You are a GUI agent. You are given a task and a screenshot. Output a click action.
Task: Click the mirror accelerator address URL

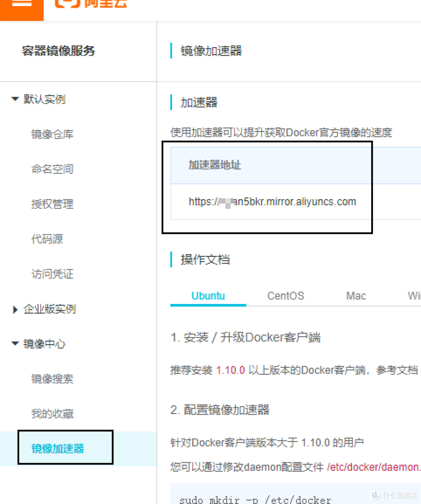click(272, 202)
